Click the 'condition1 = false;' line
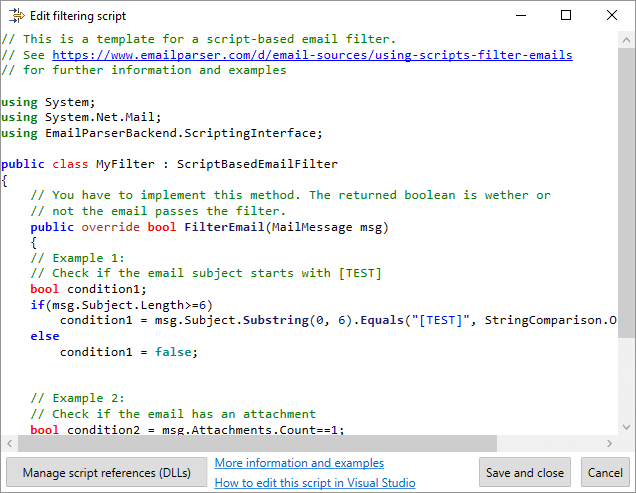The image size is (636, 493). coord(129,352)
